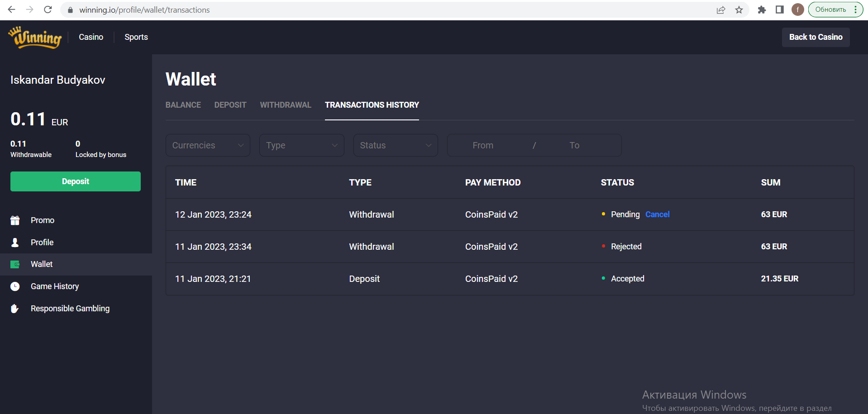This screenshot has height=414, width=868.
Task: Click the Winning logo
Action: tap(35, 37)
